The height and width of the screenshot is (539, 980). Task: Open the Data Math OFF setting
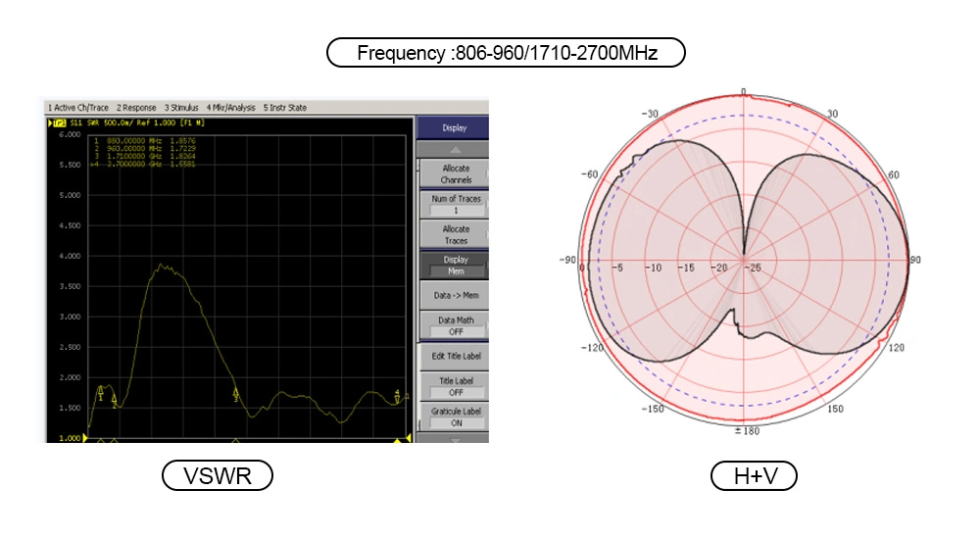click(x=455, y=325)
